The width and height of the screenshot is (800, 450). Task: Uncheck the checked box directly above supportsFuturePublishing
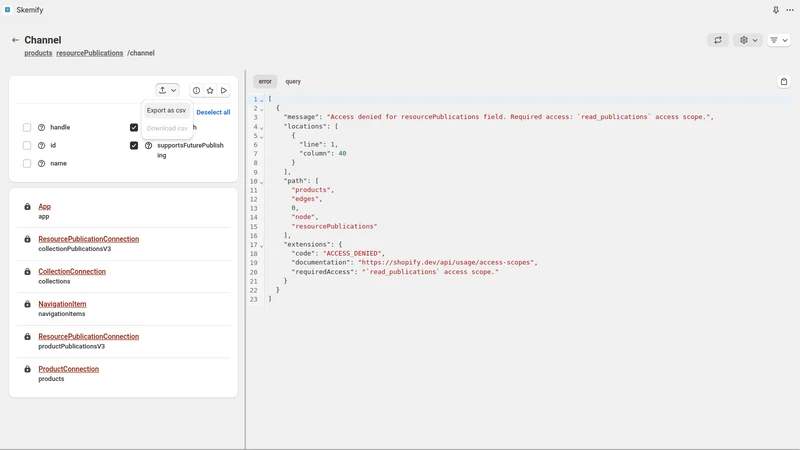pos(134,128)
